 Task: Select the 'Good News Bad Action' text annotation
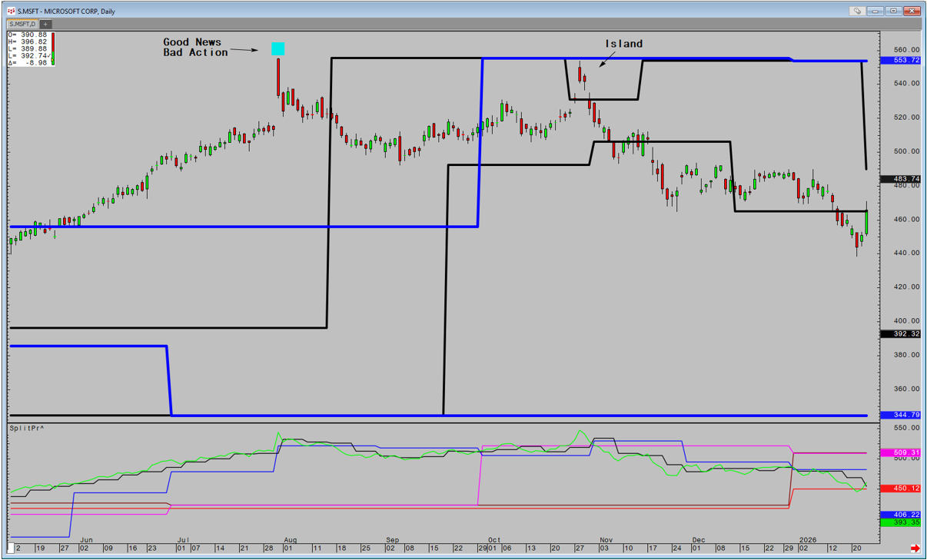pos(195,48)
